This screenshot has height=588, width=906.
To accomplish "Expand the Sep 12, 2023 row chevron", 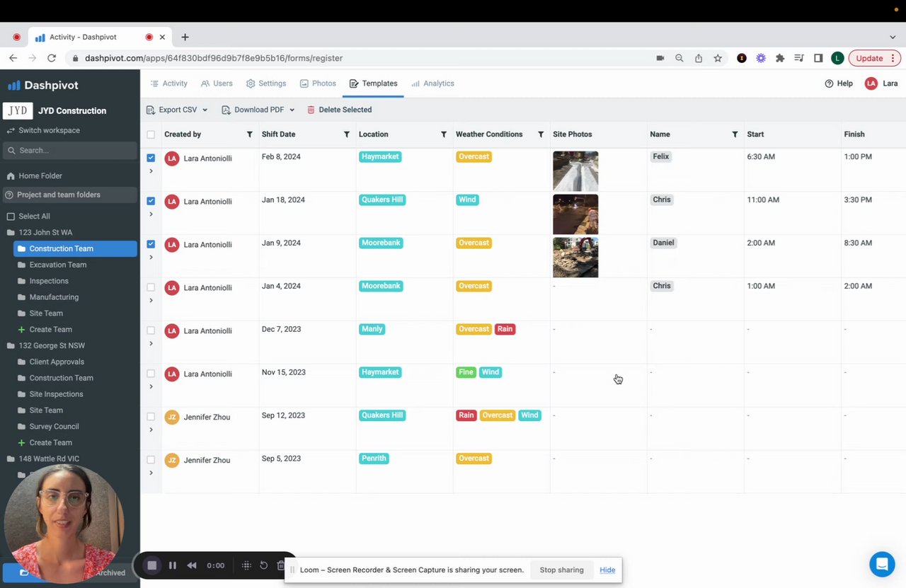I will pyautogui.click(x=151, y=430).
